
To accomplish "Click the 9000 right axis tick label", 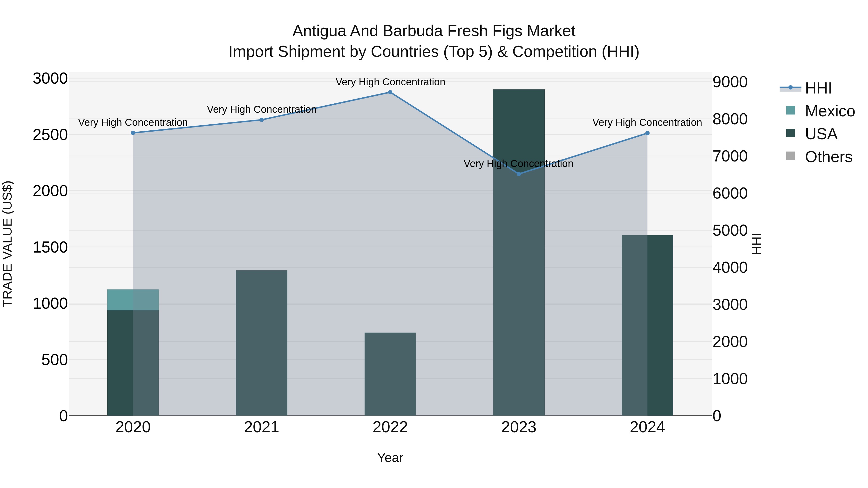I will pyautogui.click(x=730, y=82).
